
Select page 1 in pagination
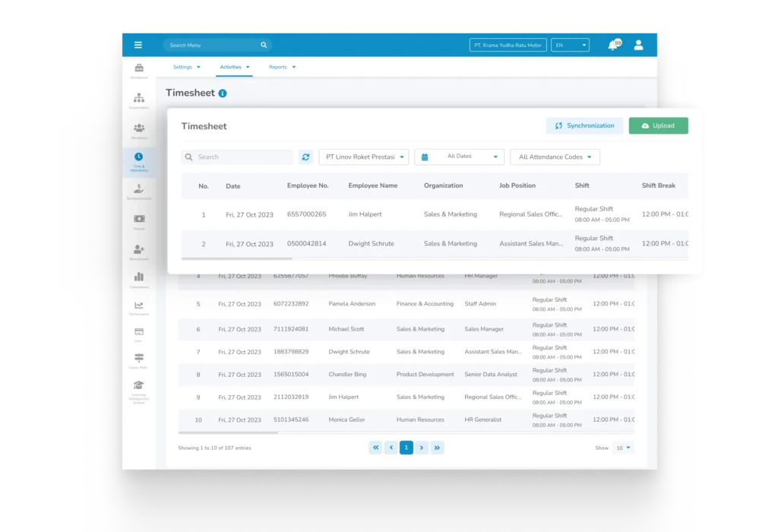point(406,448)
